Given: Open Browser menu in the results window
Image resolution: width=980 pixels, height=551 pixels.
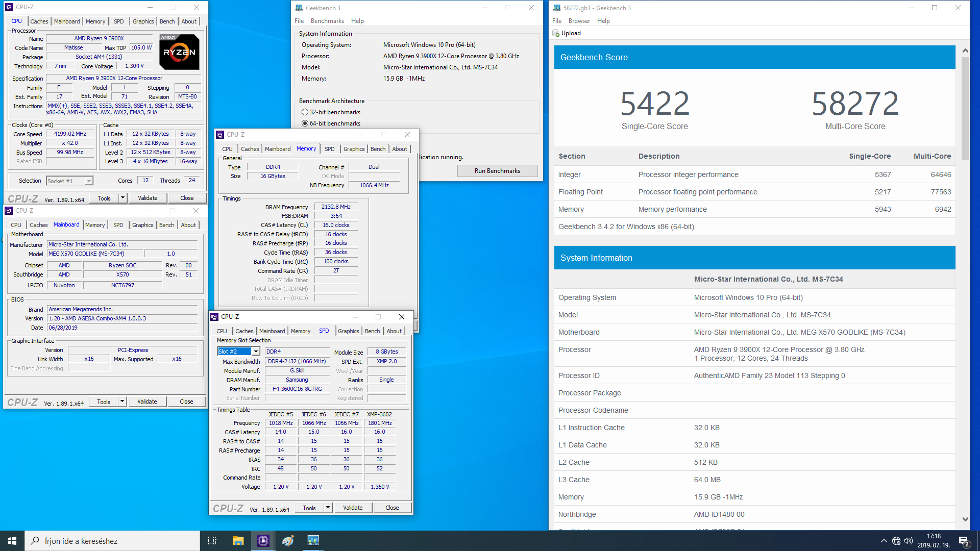Looking at the screenshot, I should pyautogui.click(x=579, y=21).
